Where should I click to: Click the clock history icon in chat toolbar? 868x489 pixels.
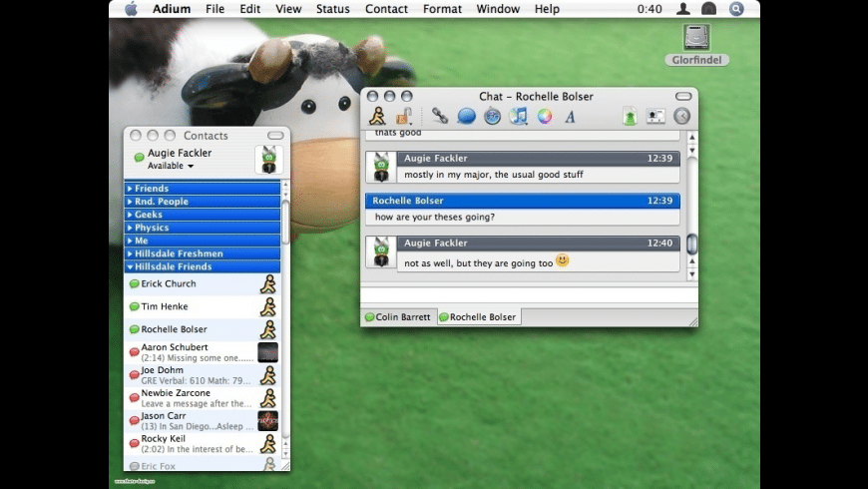(681, 116)
